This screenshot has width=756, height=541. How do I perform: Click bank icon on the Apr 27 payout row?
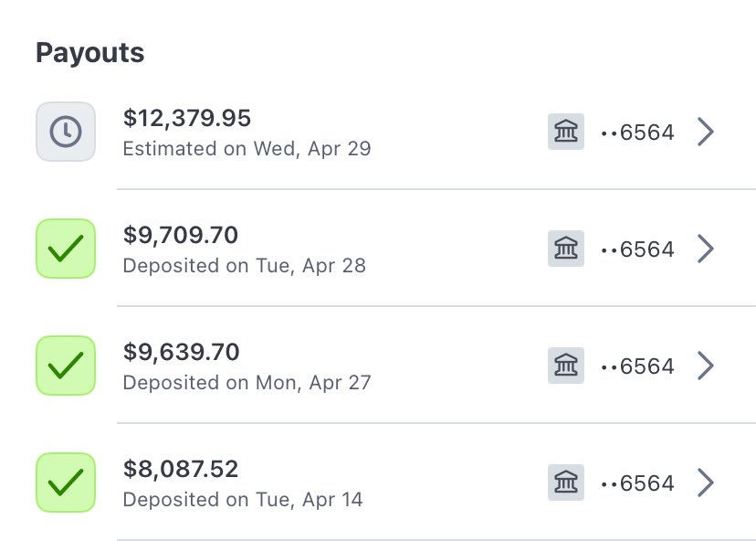pos(565,366)
